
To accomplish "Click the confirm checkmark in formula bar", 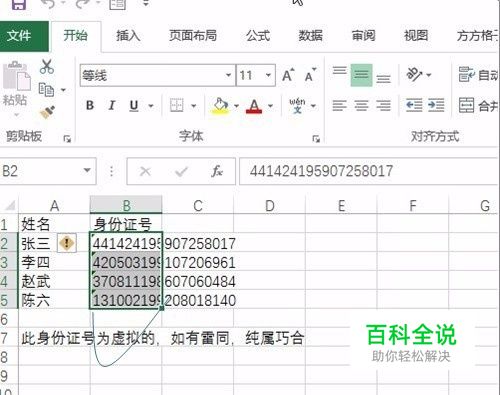I will (181, 171).
